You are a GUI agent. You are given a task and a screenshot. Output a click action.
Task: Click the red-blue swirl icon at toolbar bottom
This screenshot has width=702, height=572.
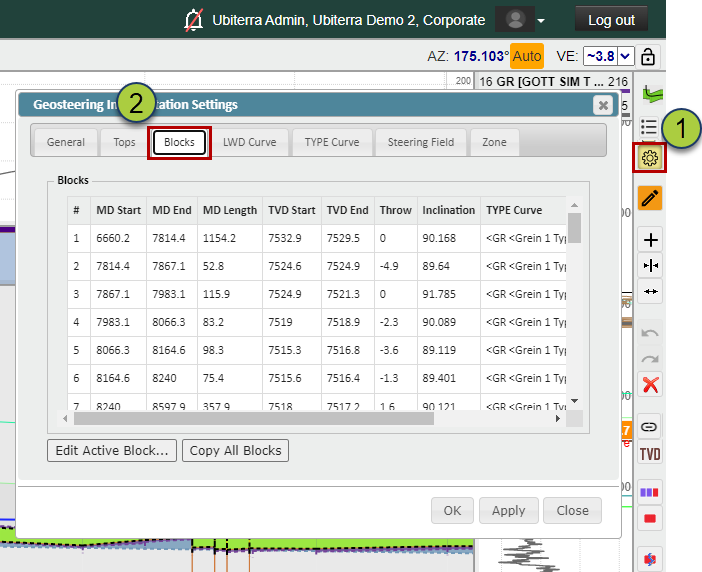649,559
